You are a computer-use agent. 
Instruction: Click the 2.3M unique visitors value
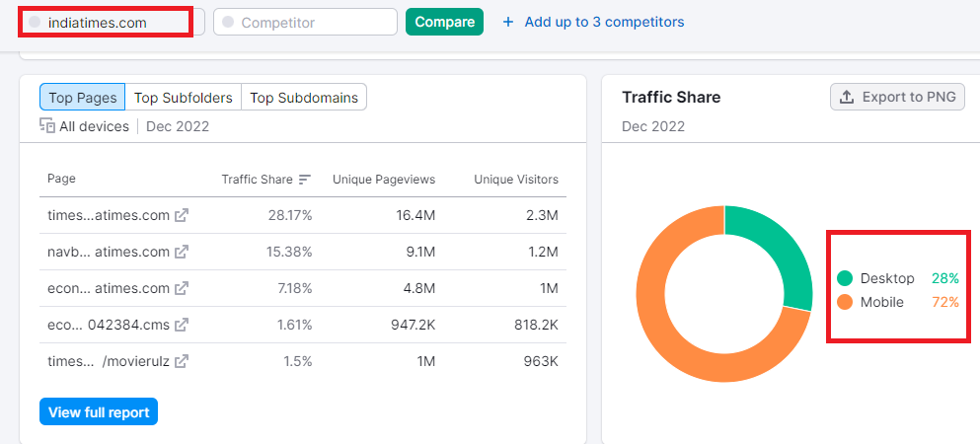(x=543, y=215)
